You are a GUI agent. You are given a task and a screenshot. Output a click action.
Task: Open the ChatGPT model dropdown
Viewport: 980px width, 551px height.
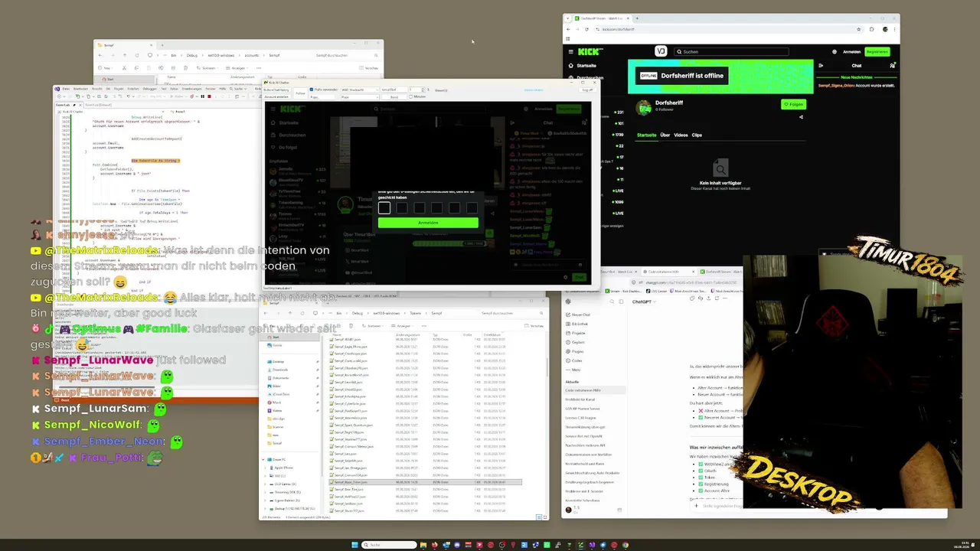643,302
